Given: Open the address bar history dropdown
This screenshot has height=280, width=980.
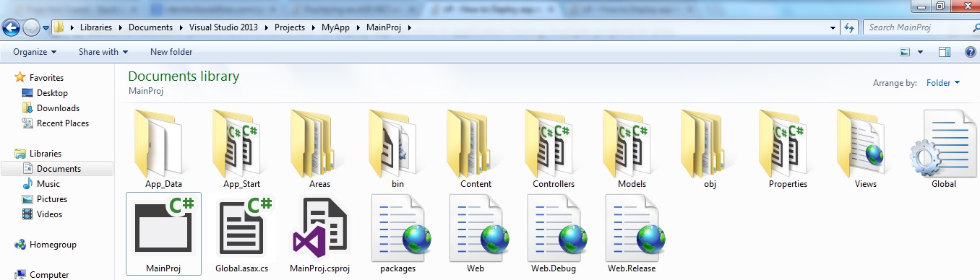Looking at the screenshot, I should click(833, 27).
